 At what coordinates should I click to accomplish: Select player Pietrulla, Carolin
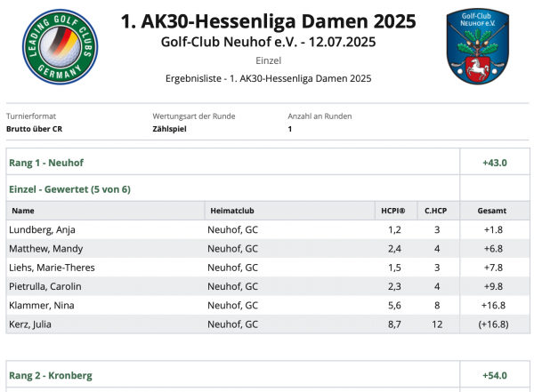point(45,286)
